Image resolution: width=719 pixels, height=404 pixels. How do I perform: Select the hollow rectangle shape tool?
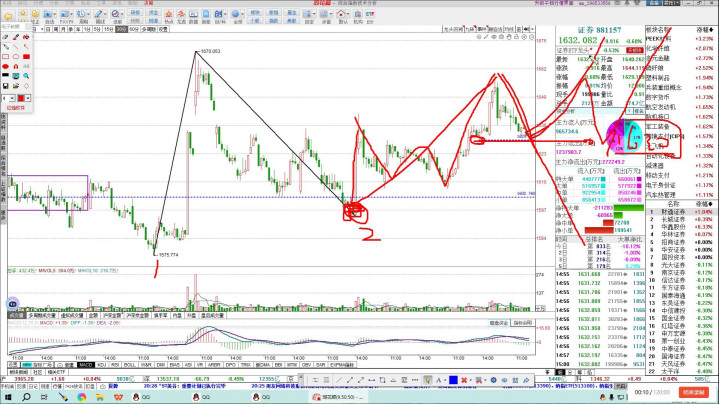(6, 57)
